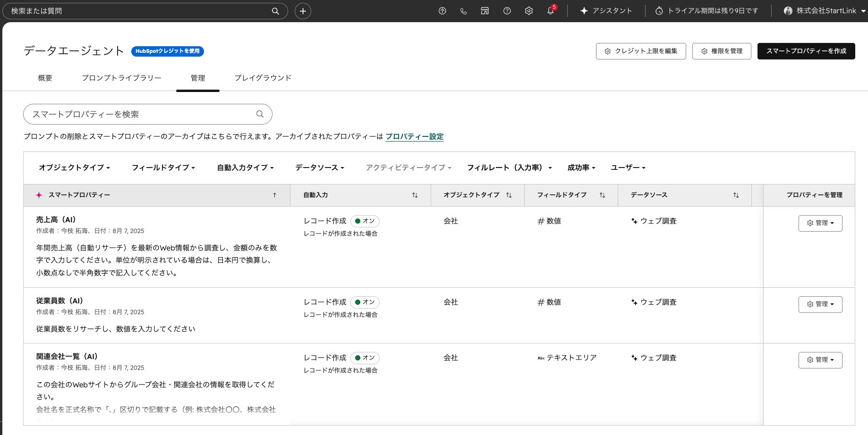Screen dimensions: 868x435
Task: Click 'レコードが作成された場合' under 従業員数（AI）
Action: click(x=340, y=315)
